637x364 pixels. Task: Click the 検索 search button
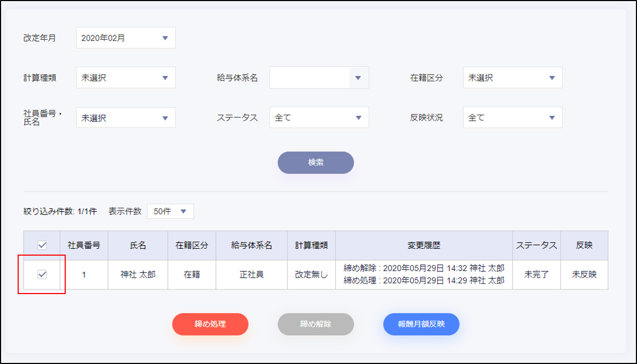pos(315,163)
